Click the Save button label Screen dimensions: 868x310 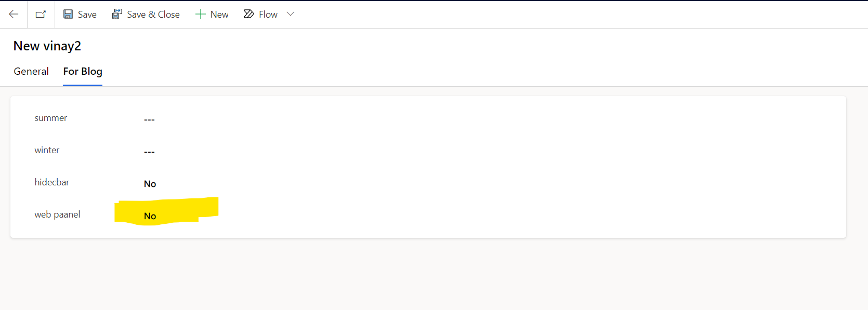click(x=87, y=15)
